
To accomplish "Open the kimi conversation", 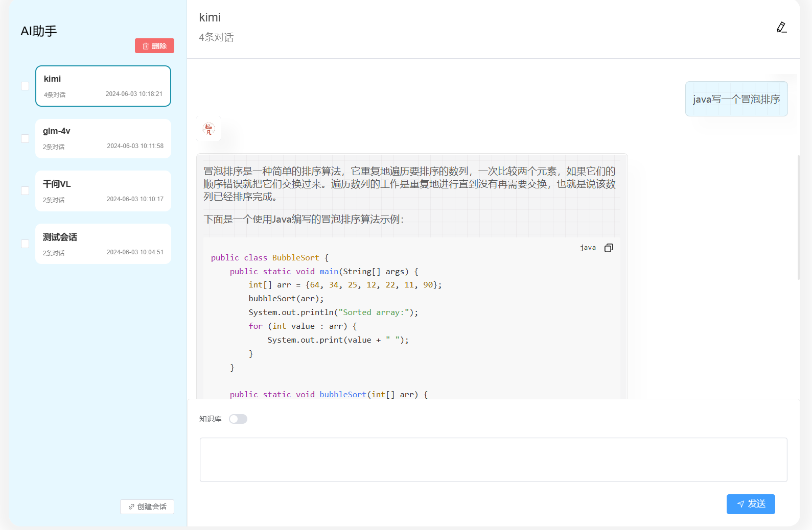I will 103,86.
